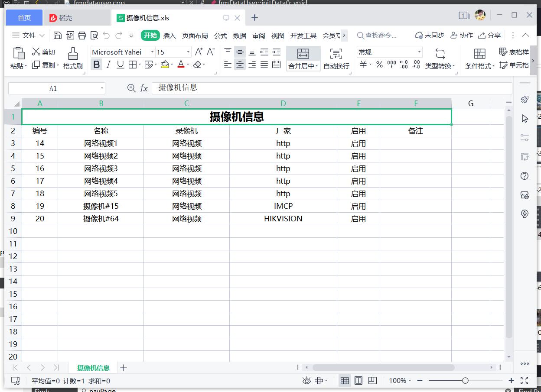
Task: Expand the Name Box dropdown showing A1
Action: [x=102, y=88]
